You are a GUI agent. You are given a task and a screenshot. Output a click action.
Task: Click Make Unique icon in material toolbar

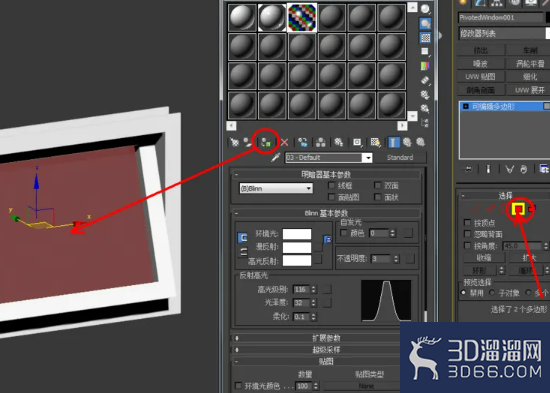pyautogui.click(x=321, y=142)
